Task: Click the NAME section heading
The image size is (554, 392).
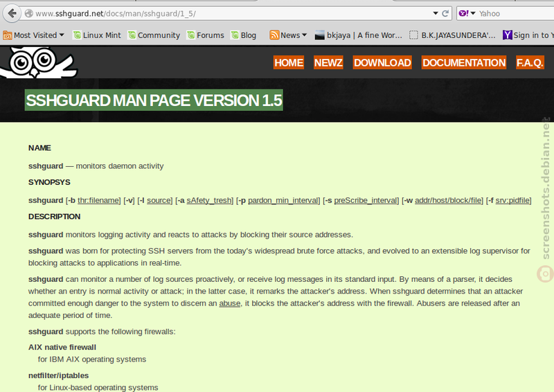Action: [x=39, y=148]
